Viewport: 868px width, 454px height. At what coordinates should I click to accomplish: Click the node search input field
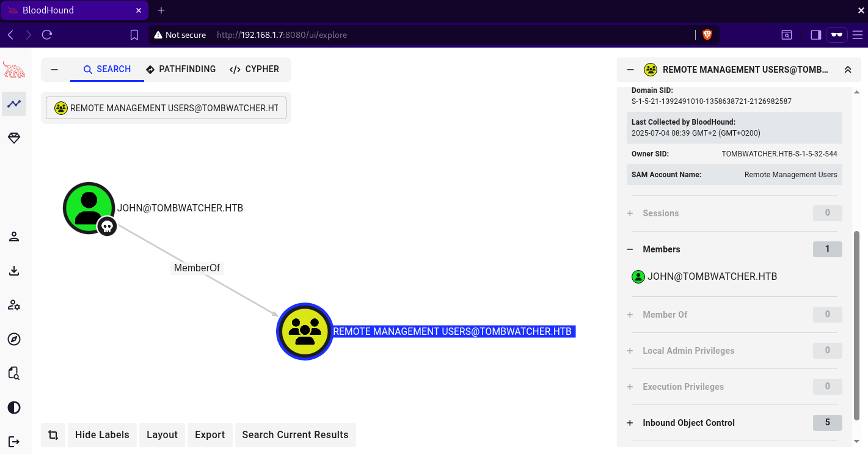[x=166, y=108]
